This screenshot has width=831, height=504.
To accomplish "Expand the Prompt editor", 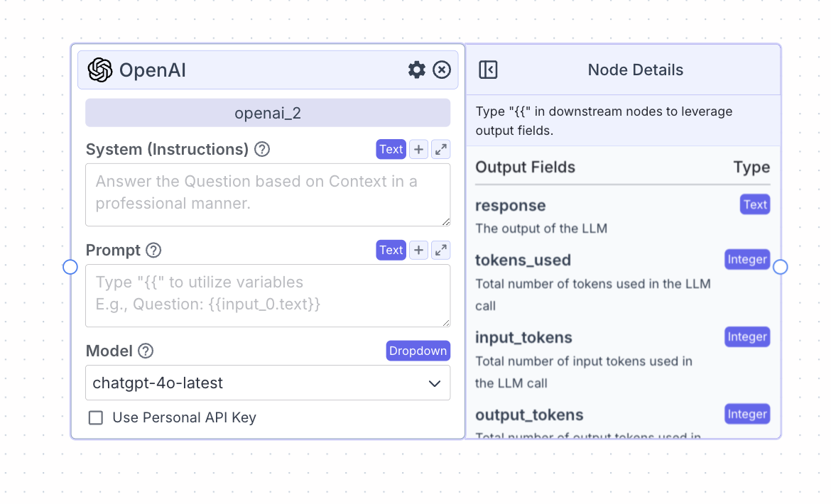I will point(441,250).
